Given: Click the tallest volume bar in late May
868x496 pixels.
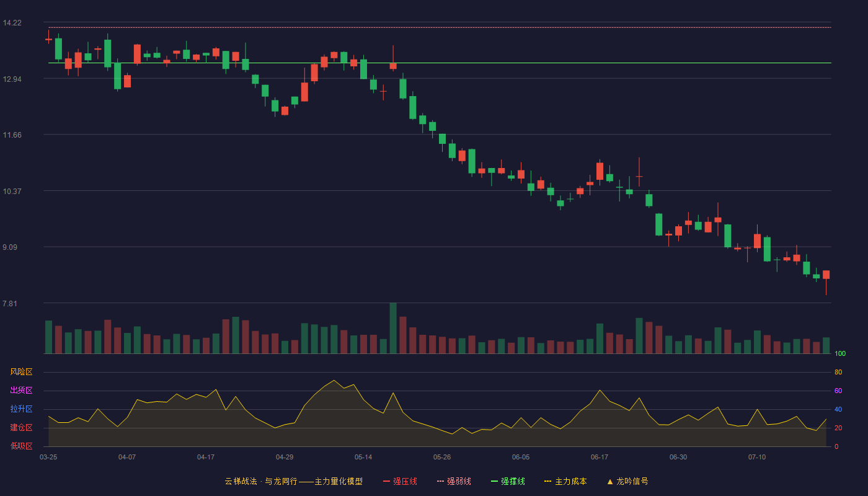Looking at the screenshot, I should [x=393, y=328].
